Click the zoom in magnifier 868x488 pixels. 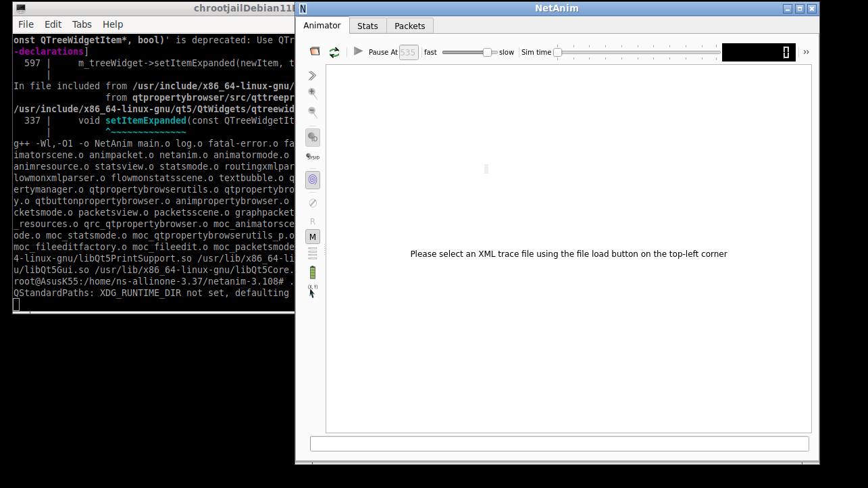coord(312,93)
